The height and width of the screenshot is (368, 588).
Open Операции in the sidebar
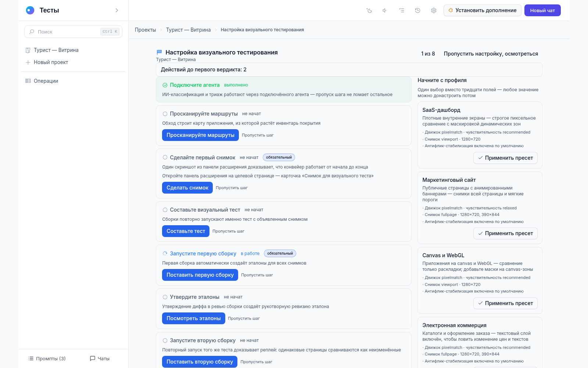tap(46, 81)
